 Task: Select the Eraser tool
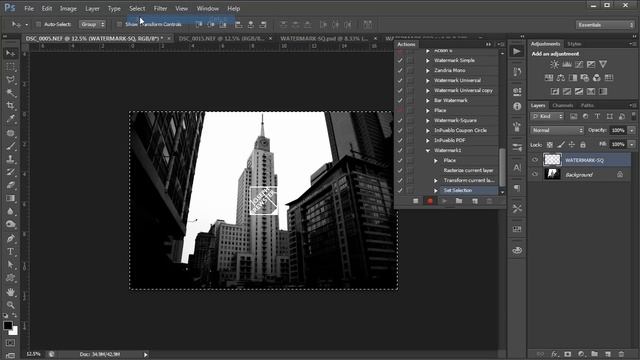pos(10,185)
